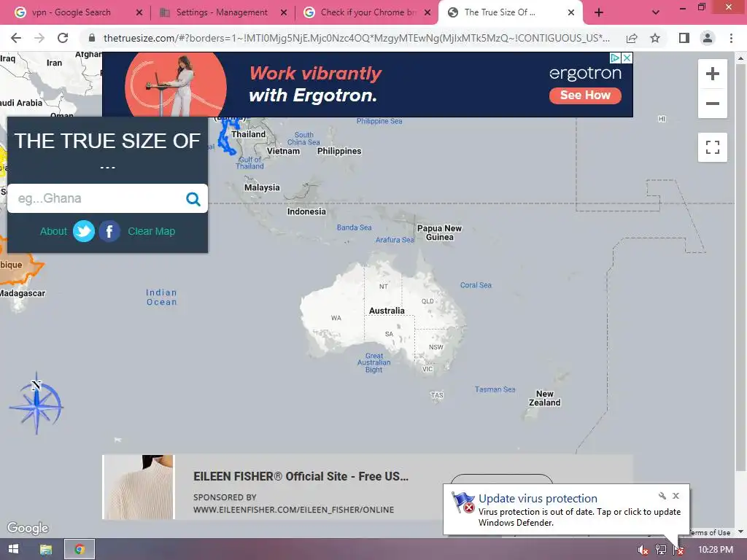The width and height of the screenshot is (747, 560).
Task: Open the Chrome profile menu
Action: pos(708,38)
